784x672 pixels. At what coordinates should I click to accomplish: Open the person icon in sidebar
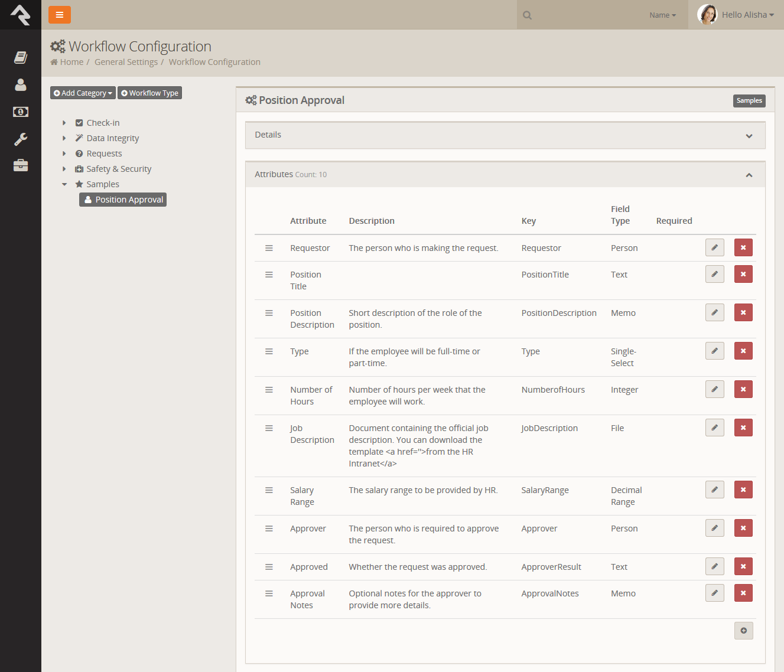click(x=21, y=84)
